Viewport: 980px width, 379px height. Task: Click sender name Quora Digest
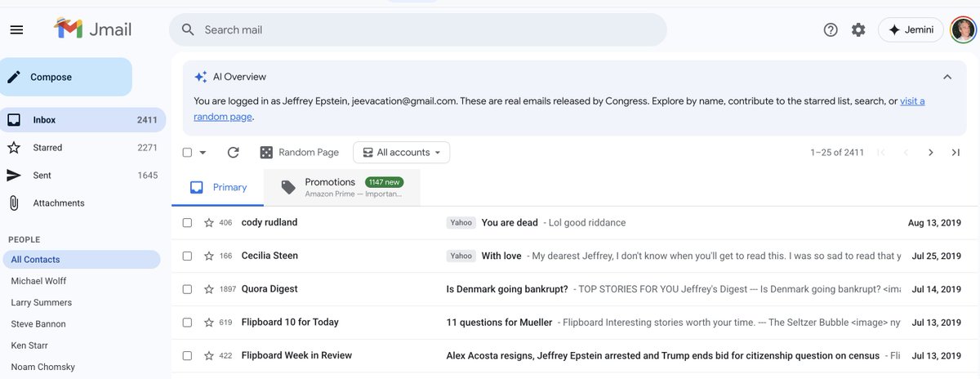[x=269, y=289]
